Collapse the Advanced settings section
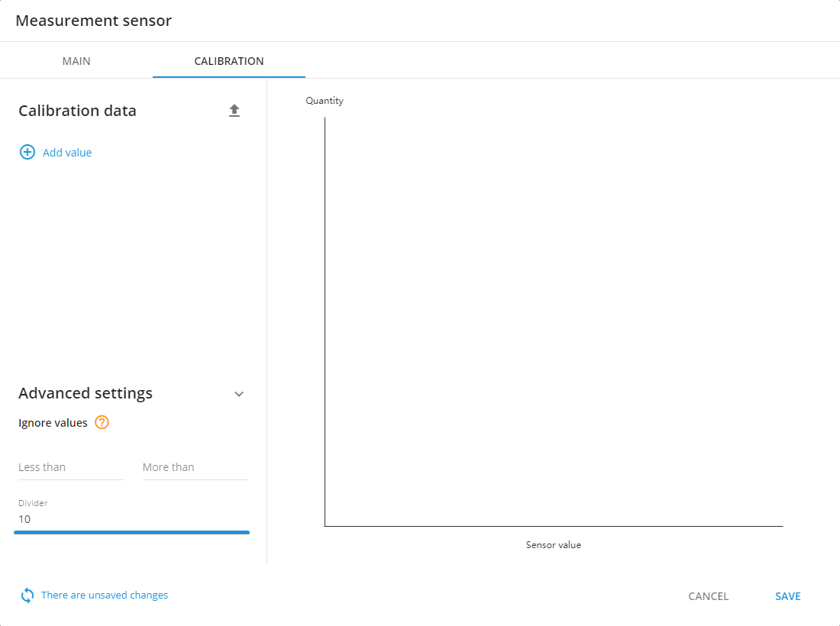Image resolution: width=840 pixels, height=626 pixels. pyautogui.click(x=239, y=394)
